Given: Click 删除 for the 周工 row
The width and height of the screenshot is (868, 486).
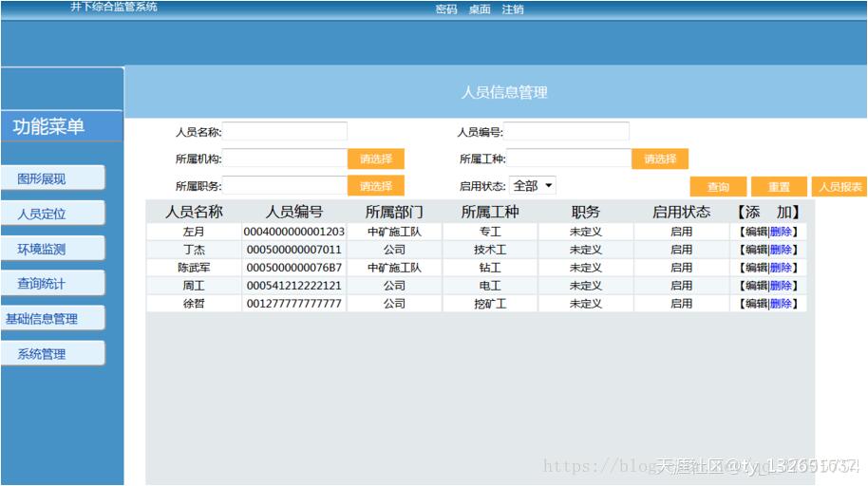Looking at the screenshot, I should [781, 286].
